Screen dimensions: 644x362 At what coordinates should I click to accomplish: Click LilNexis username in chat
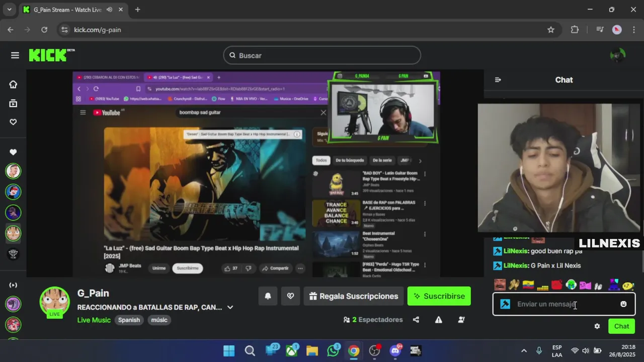tap(516, 265)
